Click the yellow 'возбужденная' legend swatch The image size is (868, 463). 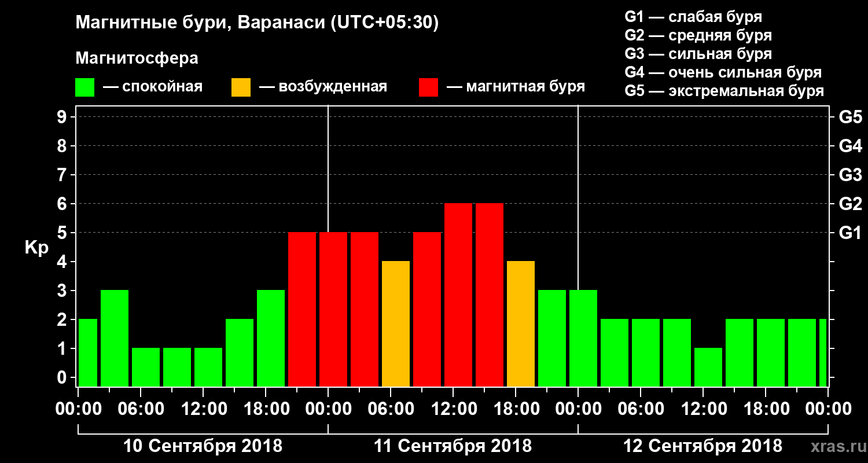(241, 87)
